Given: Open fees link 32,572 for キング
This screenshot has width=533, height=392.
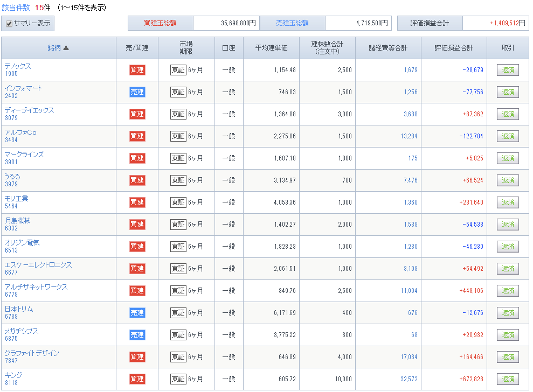Looking at the screenshot, I should point(409,379).
